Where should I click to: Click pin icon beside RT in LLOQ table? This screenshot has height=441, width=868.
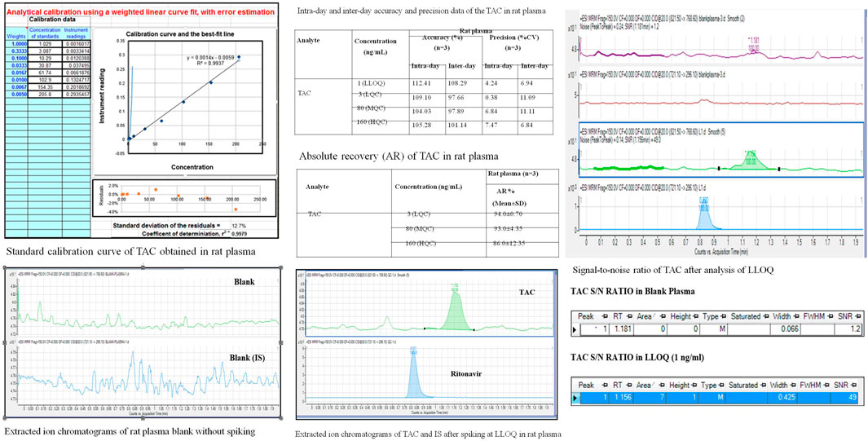click(x=628, y=385)
